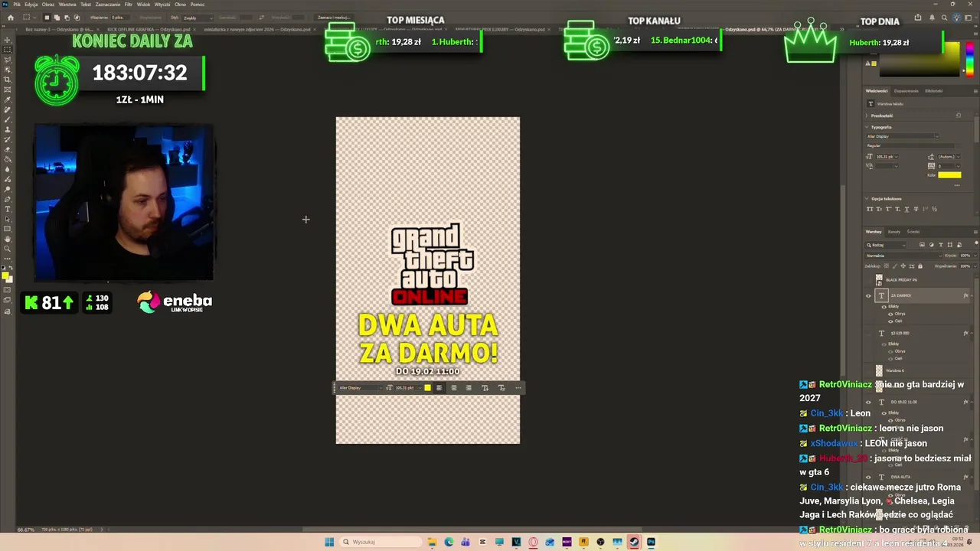The width and height of the screenshot is (980, 551).
Task: Open the Styl Zwykły dropdown in options bar
Action: [198, 18]
